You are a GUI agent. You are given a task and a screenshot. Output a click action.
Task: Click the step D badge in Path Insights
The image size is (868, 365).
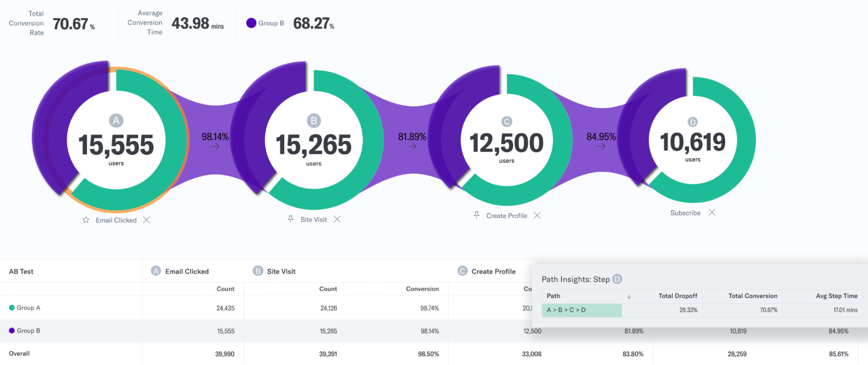617,279
